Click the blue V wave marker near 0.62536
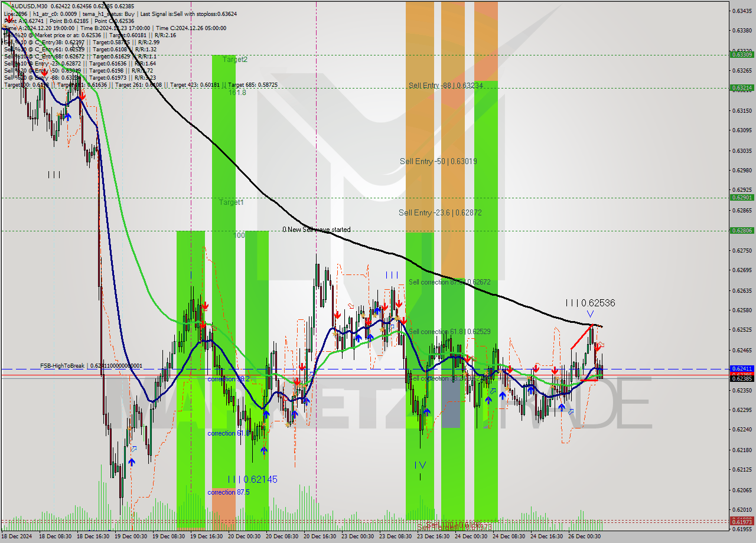This screenshot has width=756, height=543. [x=590, y=314]
